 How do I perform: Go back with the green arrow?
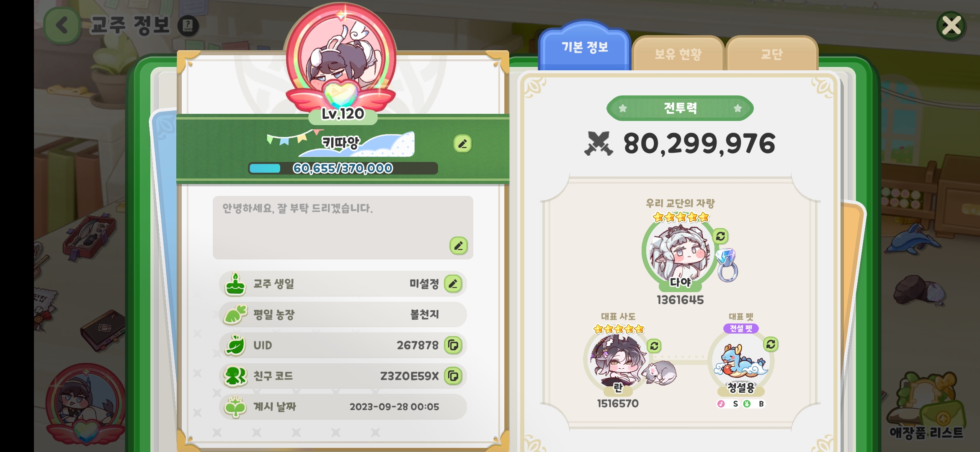click(x=62, y=26)
